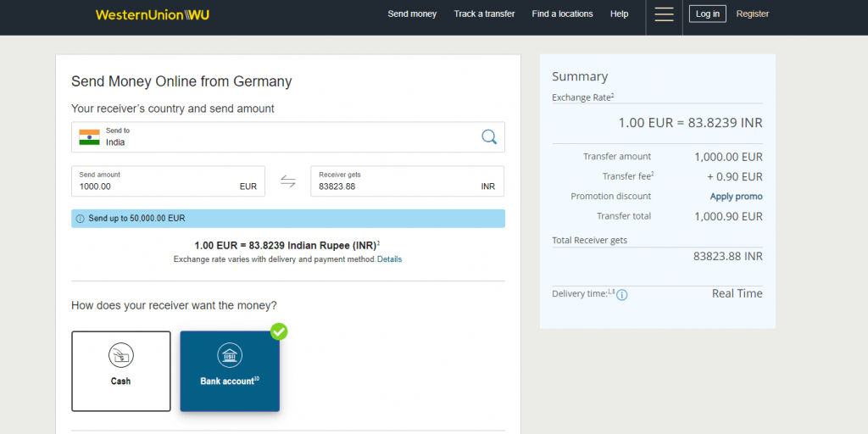Select Cash as receive method

pyautogui.click(x=120, y=371)
